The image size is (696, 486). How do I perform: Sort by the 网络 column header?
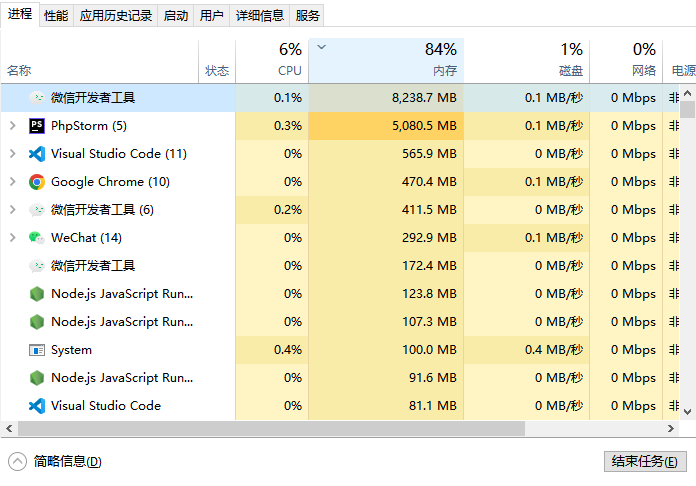coord(626,61)
